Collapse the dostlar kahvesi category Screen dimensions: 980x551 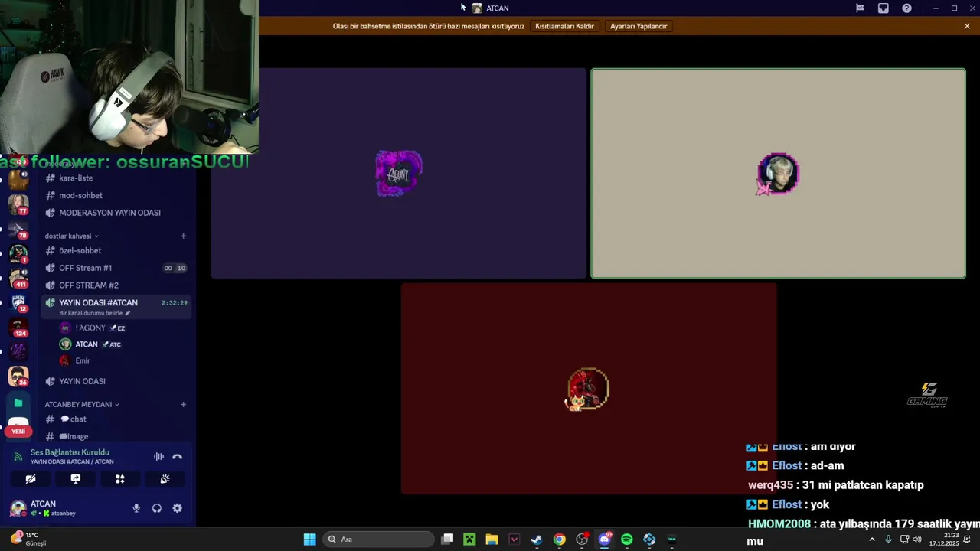[x=71, y=236]
